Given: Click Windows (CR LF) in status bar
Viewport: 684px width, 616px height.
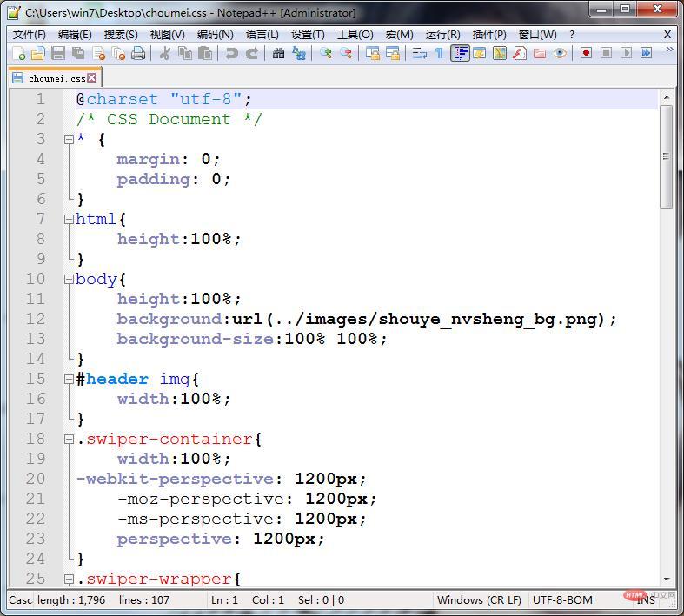Looking at the screenshot, I should (479, 600).
